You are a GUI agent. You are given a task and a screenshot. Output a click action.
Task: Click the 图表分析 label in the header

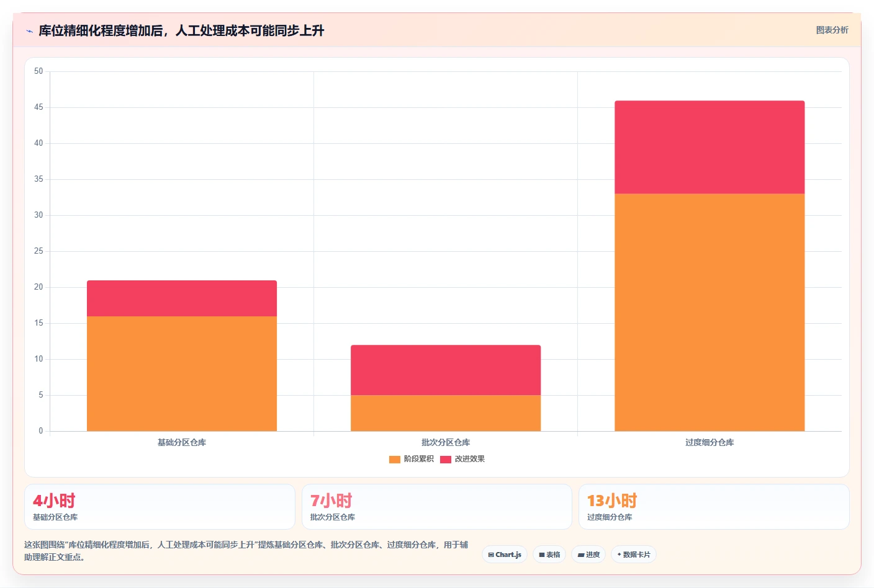pyautogui.click(x=832, y=30)
